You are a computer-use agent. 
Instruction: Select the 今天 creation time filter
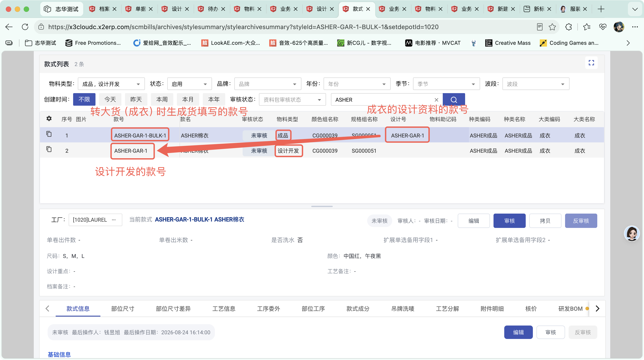coord(110,100)
